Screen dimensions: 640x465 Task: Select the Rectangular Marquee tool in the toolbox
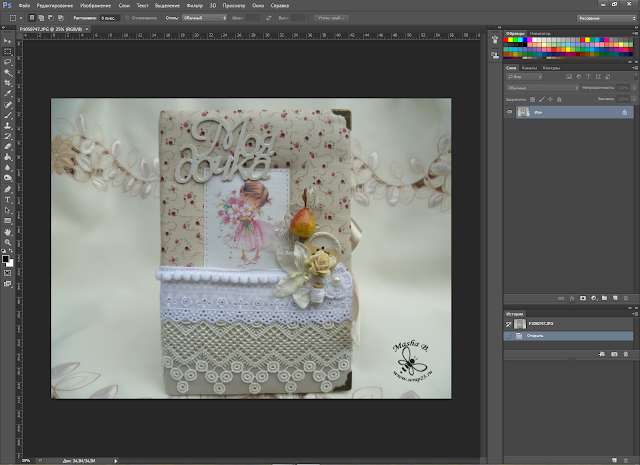pyautogui.click(x=8, y=51)
